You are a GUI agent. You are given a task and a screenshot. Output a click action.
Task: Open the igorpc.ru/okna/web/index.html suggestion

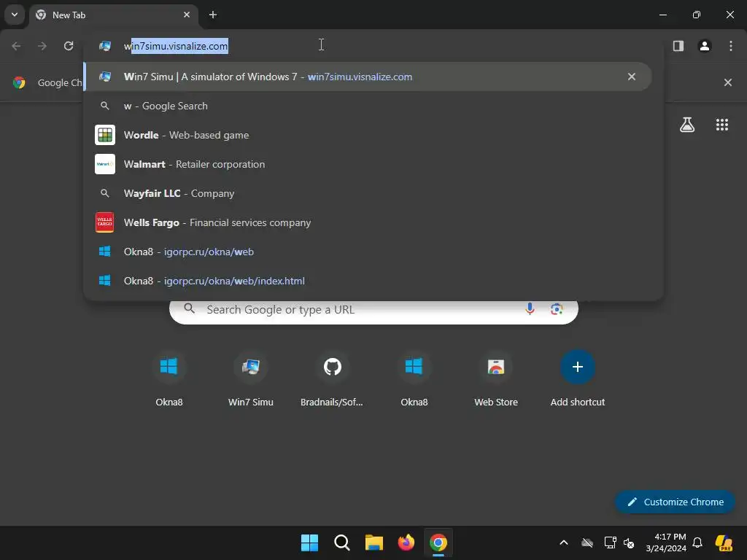point(373,281)
